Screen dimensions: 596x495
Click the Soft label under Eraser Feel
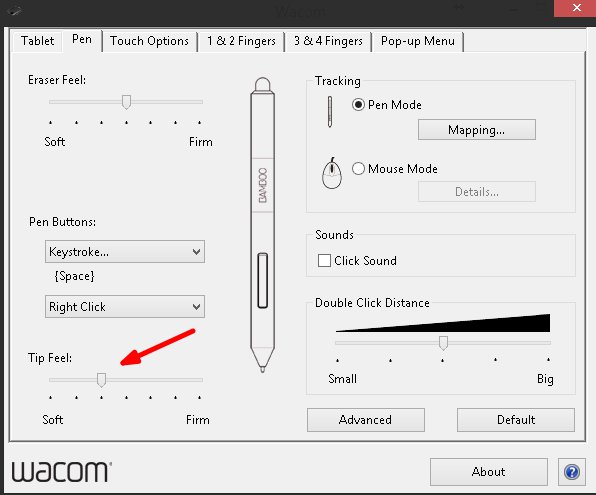coord(54,142)
